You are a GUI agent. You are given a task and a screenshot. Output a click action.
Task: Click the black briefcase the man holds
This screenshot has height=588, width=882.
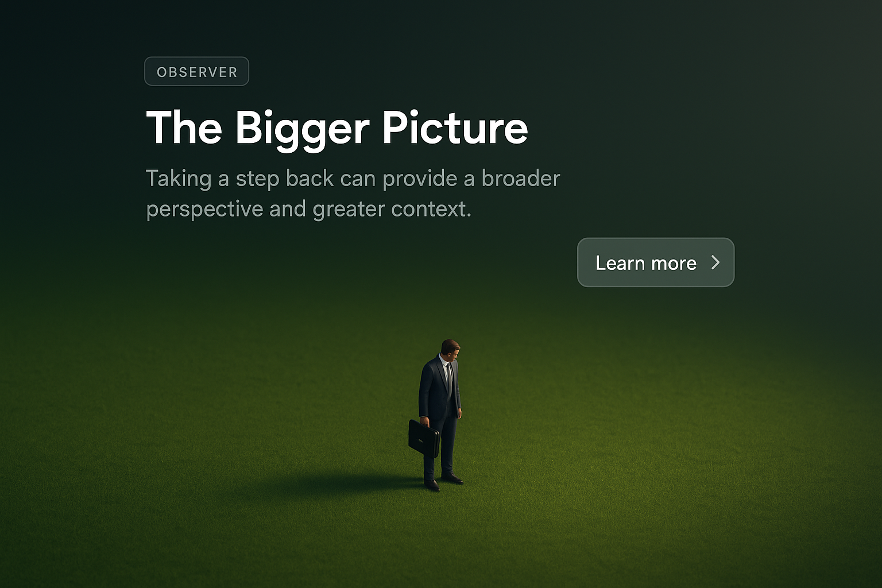pos(424,438)
